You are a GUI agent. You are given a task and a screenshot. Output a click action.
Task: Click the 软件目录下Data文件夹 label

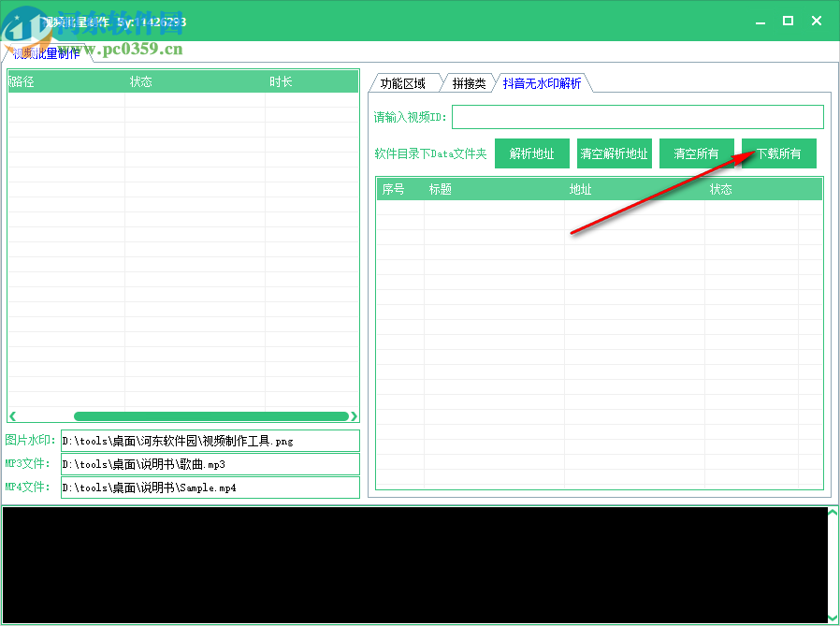[430, 153]
